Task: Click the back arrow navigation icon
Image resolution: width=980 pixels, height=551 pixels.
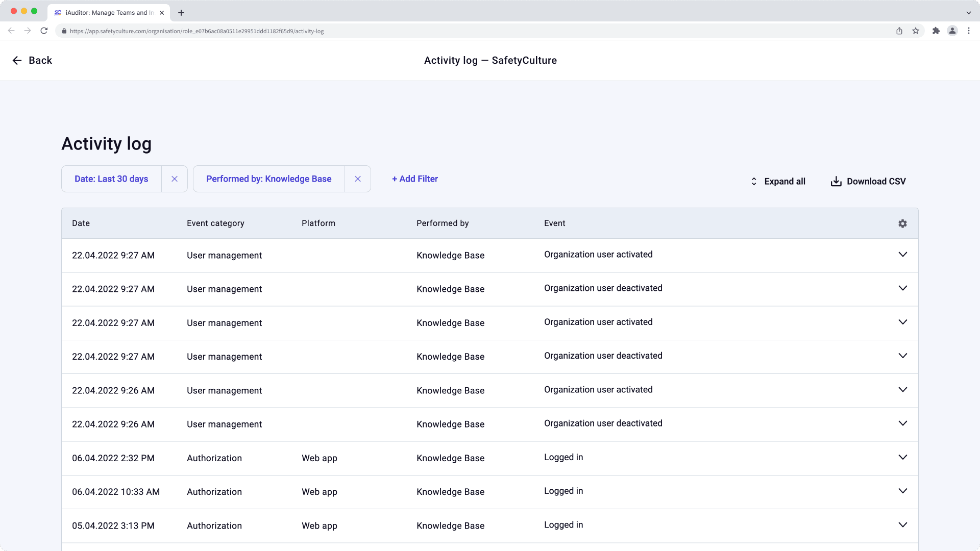Action: tap(17, 61)
